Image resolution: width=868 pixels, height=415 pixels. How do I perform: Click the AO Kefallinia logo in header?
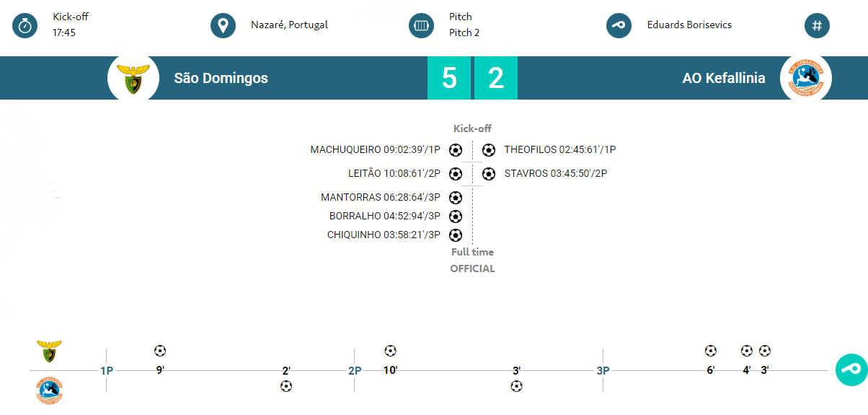click(x=806, y=78)
